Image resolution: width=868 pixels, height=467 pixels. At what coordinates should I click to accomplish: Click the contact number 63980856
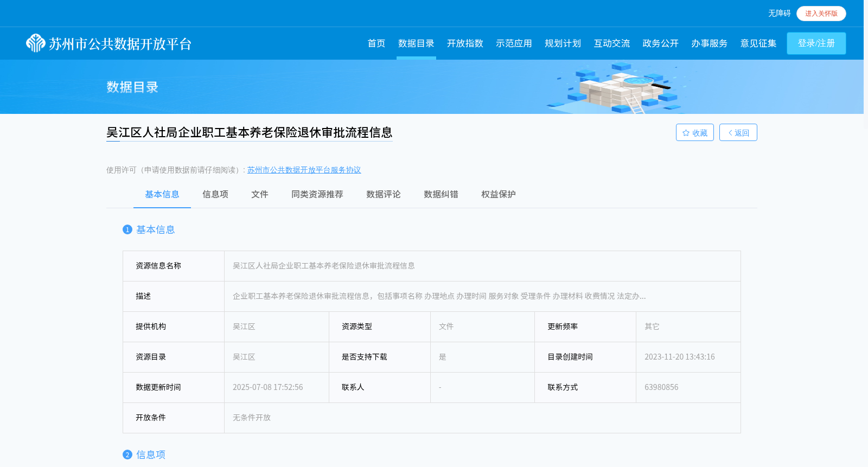(661, 387)
